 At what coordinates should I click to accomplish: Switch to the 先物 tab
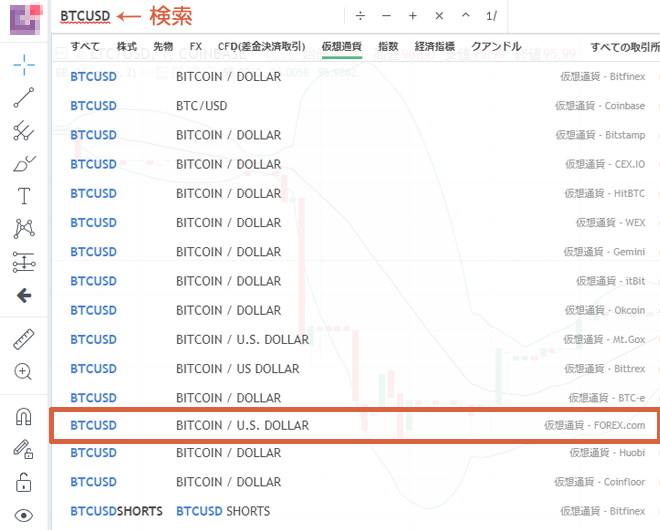tap(163, 47)
